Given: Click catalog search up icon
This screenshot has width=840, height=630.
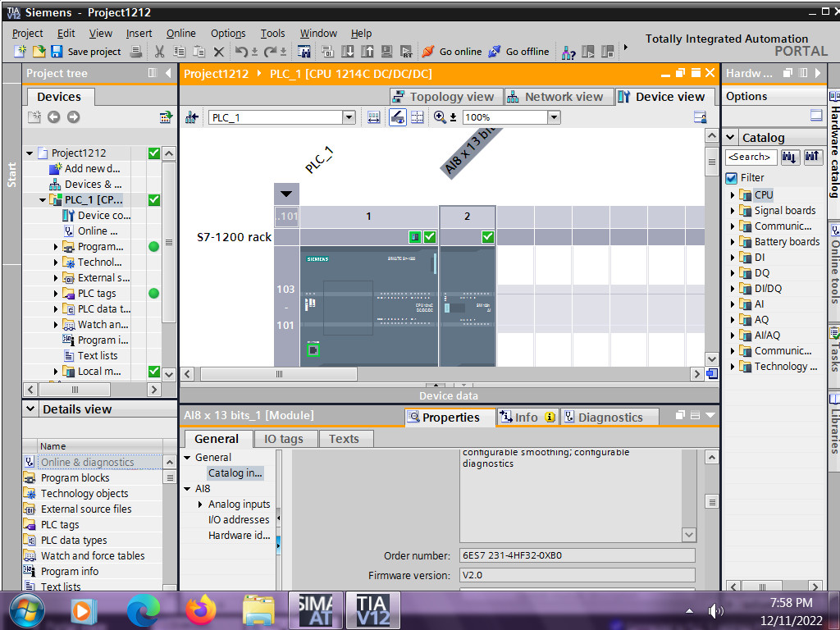Looking at the screenshot, I should tap(813, 157).
